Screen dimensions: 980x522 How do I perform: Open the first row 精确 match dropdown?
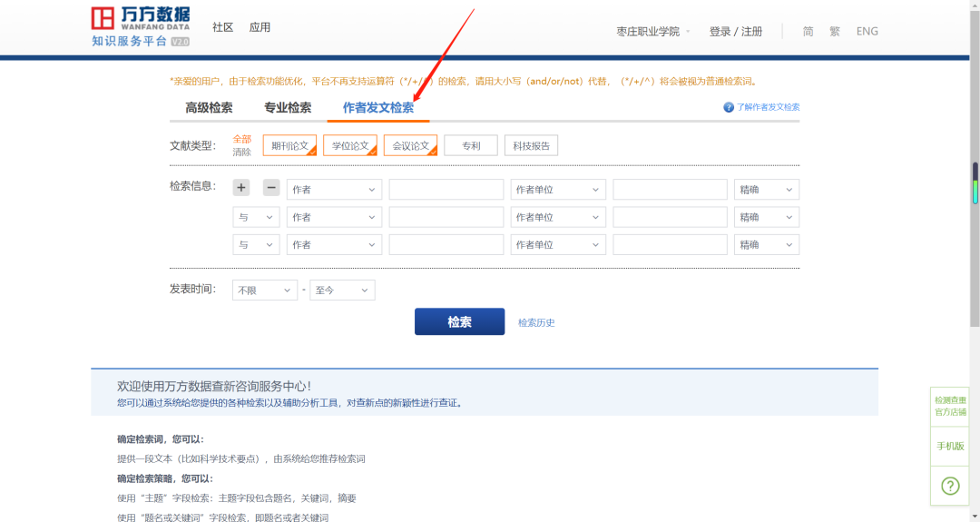767,190
